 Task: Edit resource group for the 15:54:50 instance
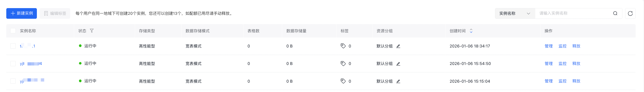(x=398, y=64)
